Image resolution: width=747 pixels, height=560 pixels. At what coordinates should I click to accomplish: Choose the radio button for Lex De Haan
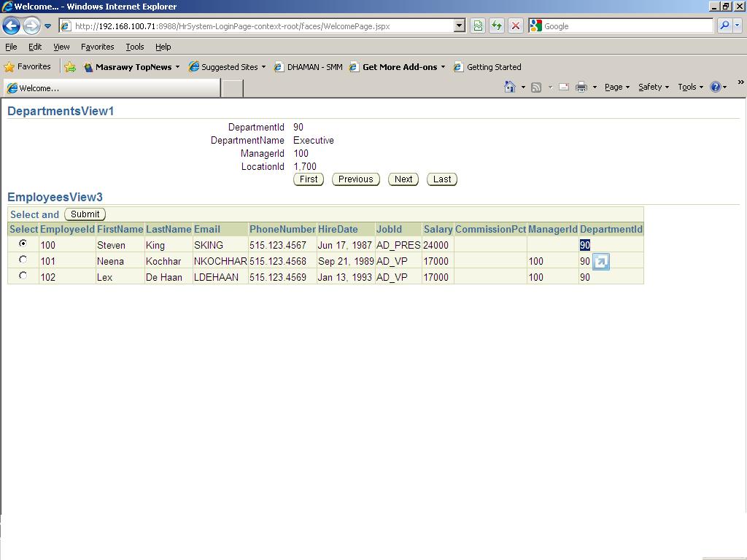[x=23, y=276]
